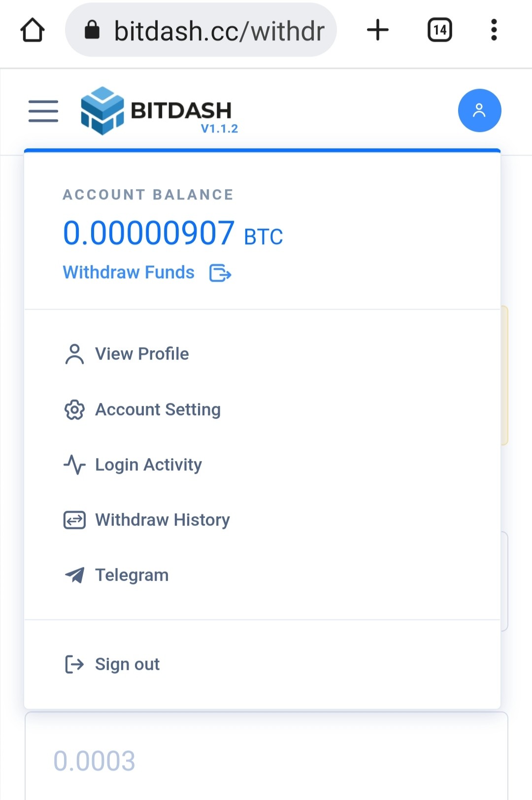Open a new browser tab

(378, 30)
